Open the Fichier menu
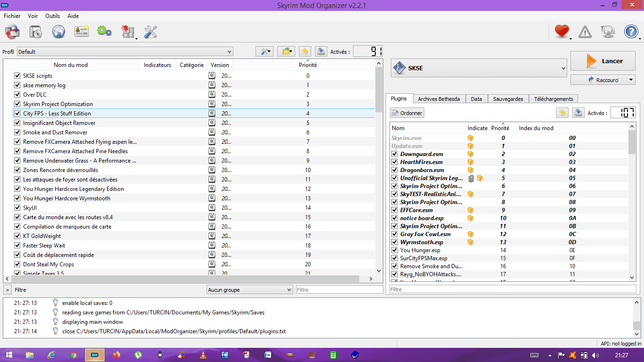Screen dimensions: 644x362 click(x=12, y=16)
